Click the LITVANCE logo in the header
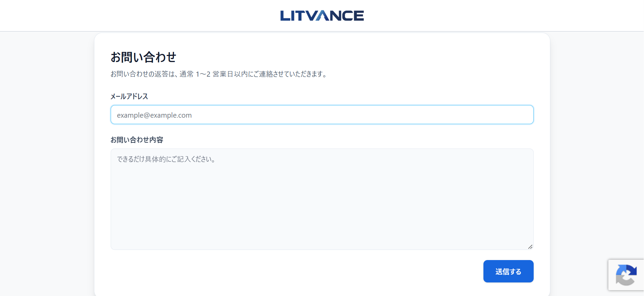This screenshot has width=644, height=296. click(x=322, y=16)
